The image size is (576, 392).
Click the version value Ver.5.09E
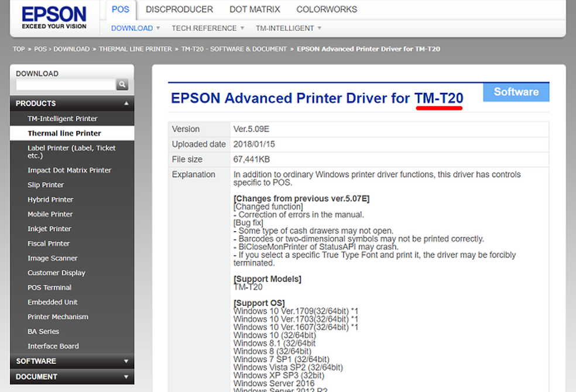point(251,129)
